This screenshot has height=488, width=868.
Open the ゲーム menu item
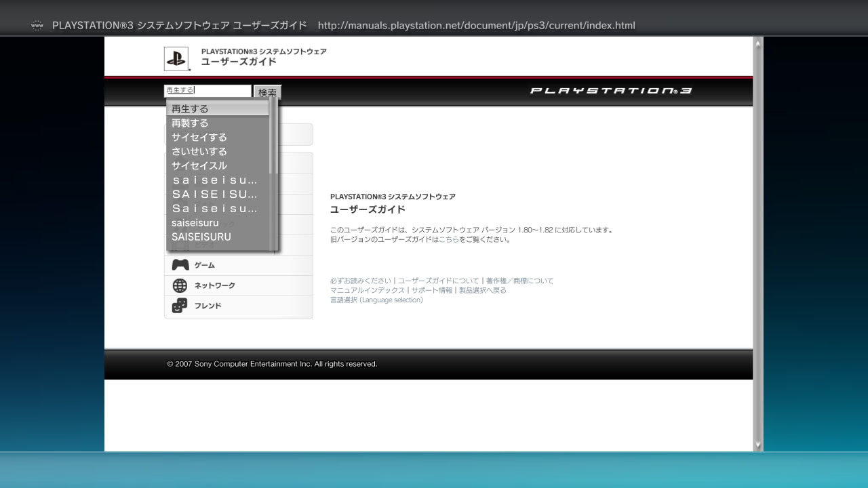[x=238, y=265]
